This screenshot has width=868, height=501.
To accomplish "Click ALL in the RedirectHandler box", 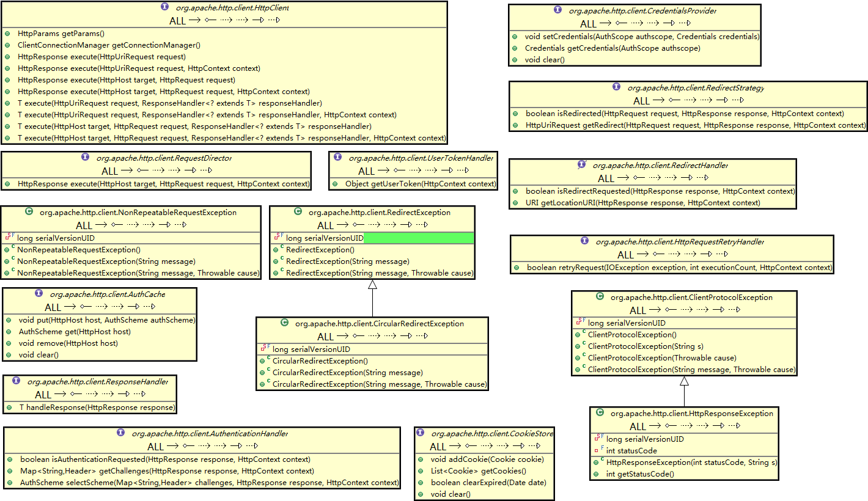I will 606,178.
